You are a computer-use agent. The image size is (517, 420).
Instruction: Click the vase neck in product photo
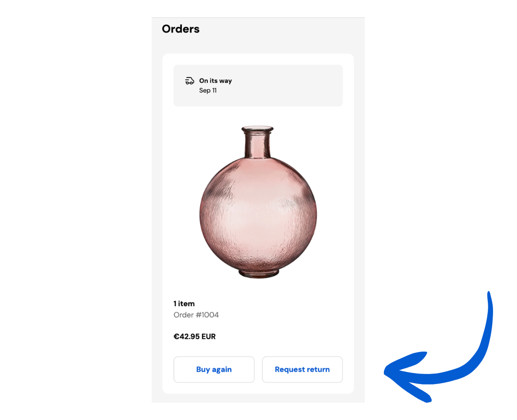pos(258,144)
